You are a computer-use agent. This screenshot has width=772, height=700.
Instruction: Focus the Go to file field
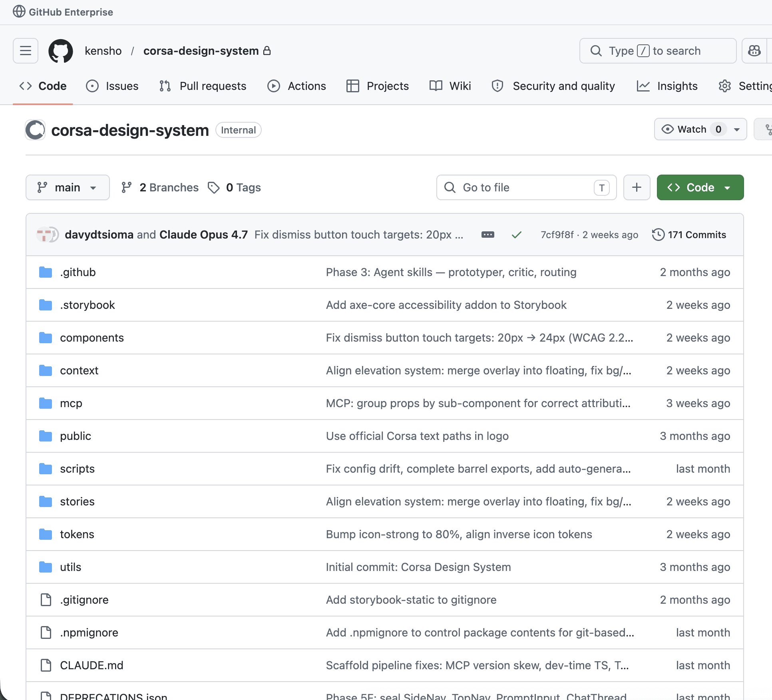(526, 187)
